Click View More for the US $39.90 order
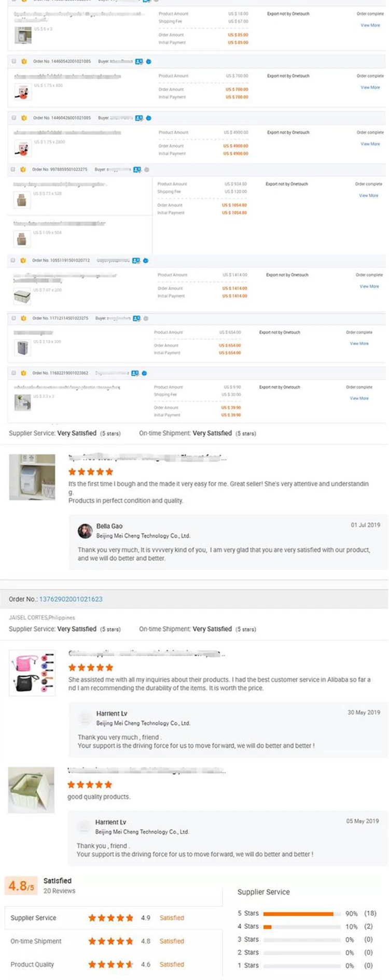The height and width of the screenshot is (980, 389). (359, 399)
